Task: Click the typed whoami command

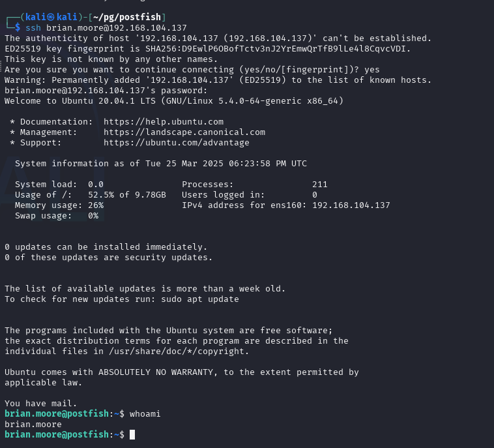Action: (x=145, y=413)
